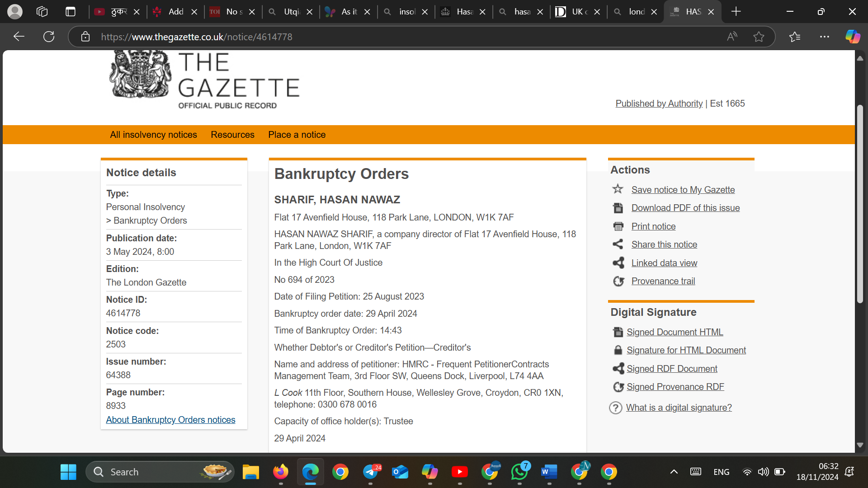Click the browser address bar URL
The image size is (868, 488).
pos(196,37)
